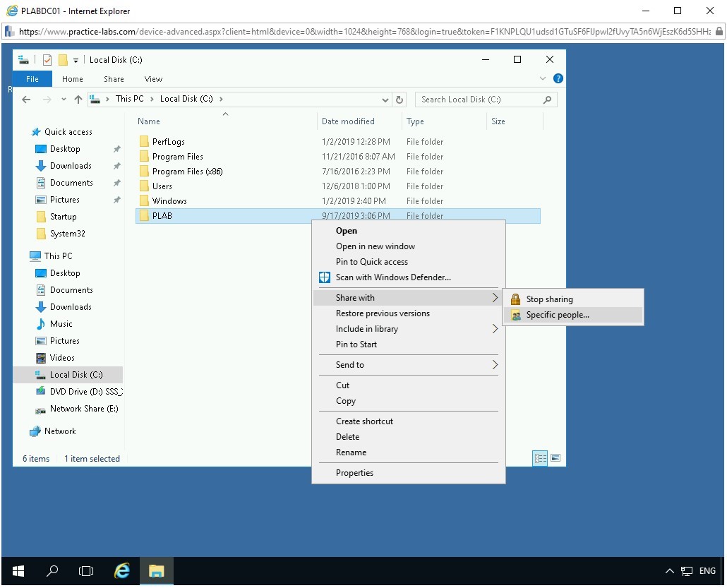
Task: Choose Pin to Quick access
Action: click(x=371, y=262)
